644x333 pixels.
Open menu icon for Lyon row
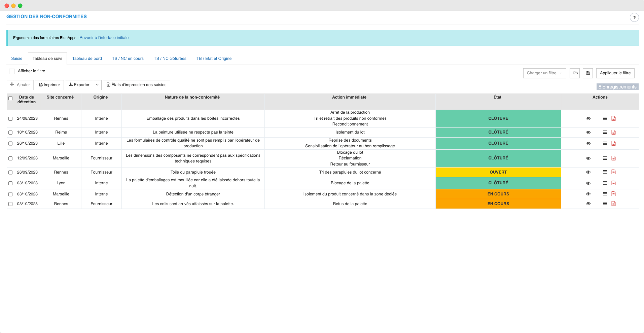tap(605, 183)
